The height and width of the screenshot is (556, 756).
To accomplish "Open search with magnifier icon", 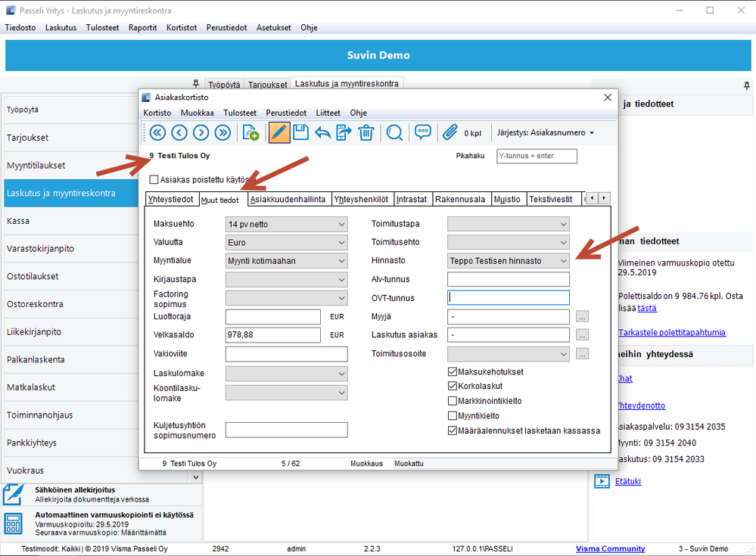I will pyautogui.click(x=394, y=132).
